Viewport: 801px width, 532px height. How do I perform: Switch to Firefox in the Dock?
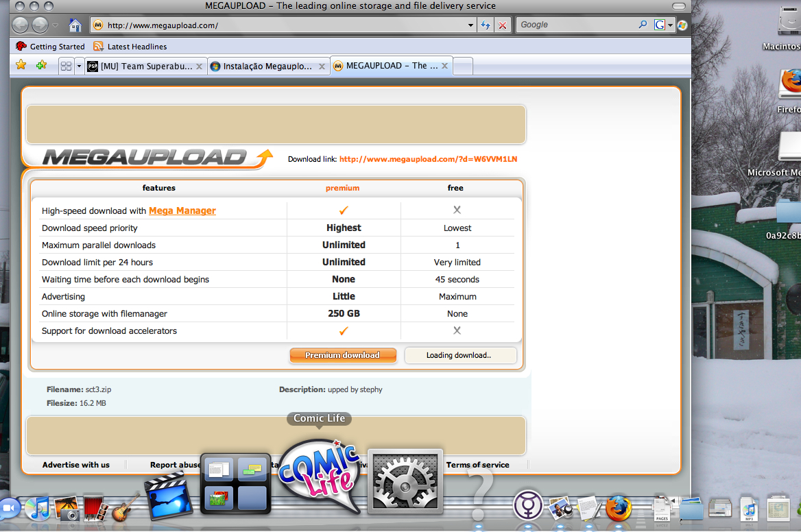click(x=618, y=508)
